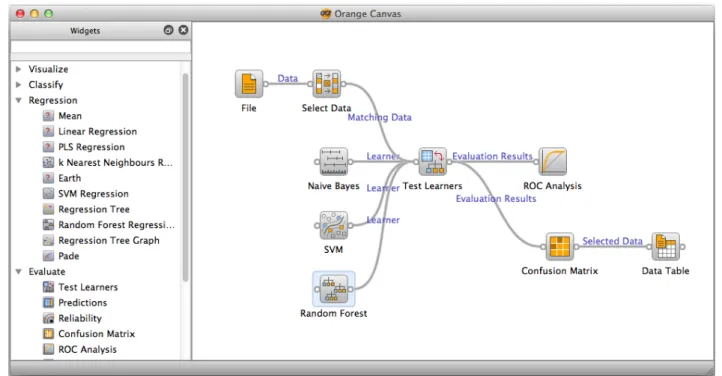The height and width of the screenshot is (376, 722).
Task: Select 'Predictions' text in Evaluate list
Action: 82,303
